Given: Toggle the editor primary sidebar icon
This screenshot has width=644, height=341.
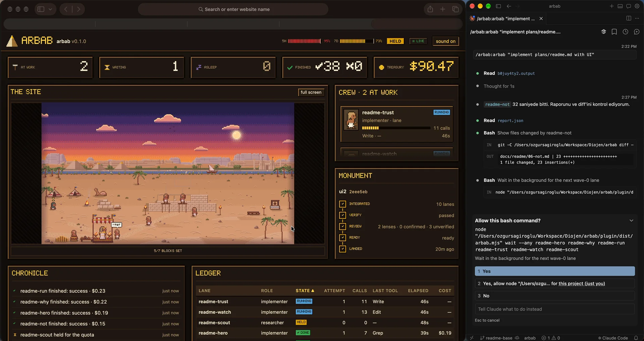Looking at the screenshot, I should pyautogui.click(x=498, y=6).
